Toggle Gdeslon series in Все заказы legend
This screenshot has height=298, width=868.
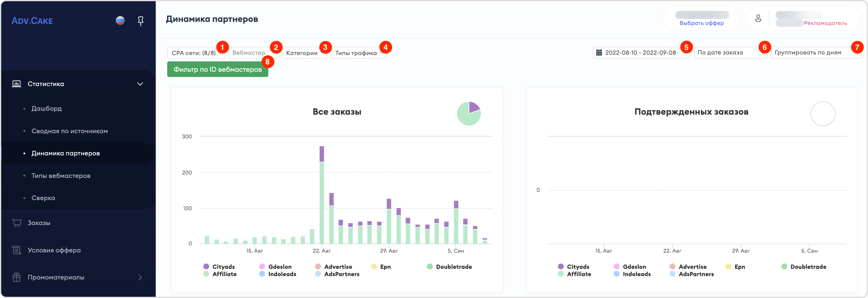(x=276, y=267)
